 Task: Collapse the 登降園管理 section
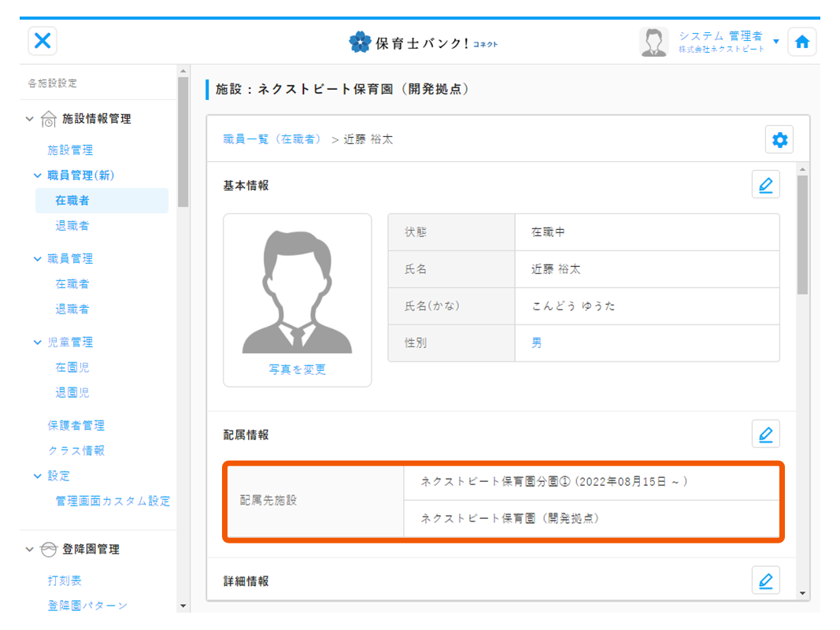[30, 549]
